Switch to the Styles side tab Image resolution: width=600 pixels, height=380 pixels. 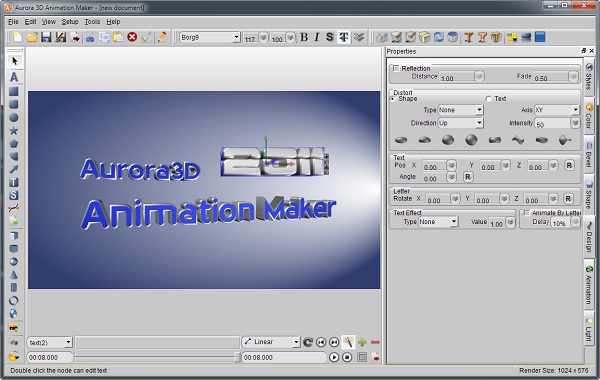589,77
